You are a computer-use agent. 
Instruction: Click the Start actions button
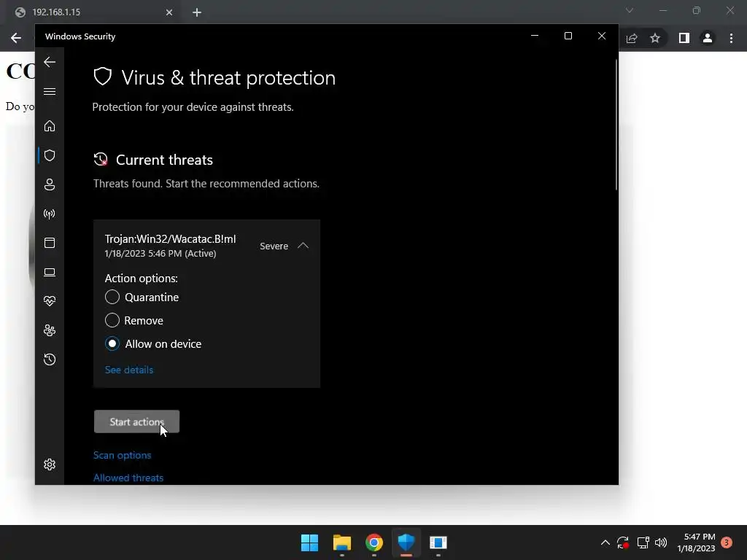coord(136,422)
